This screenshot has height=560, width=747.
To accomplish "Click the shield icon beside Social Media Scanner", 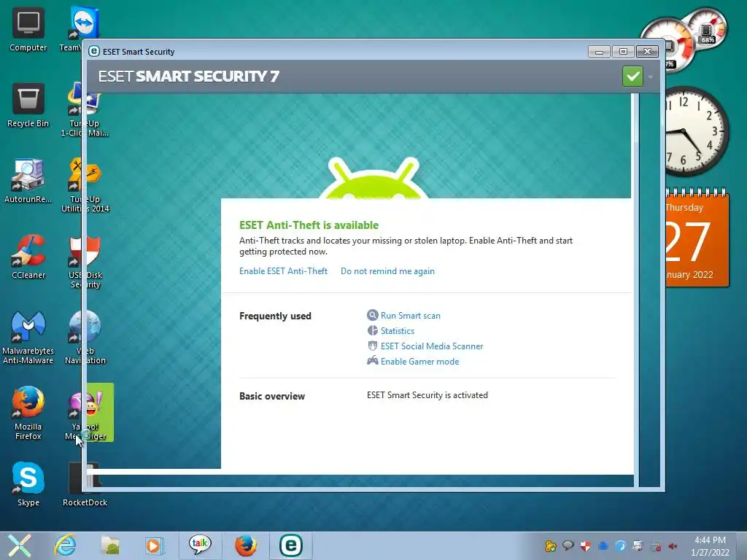I will tap(373, 346).
